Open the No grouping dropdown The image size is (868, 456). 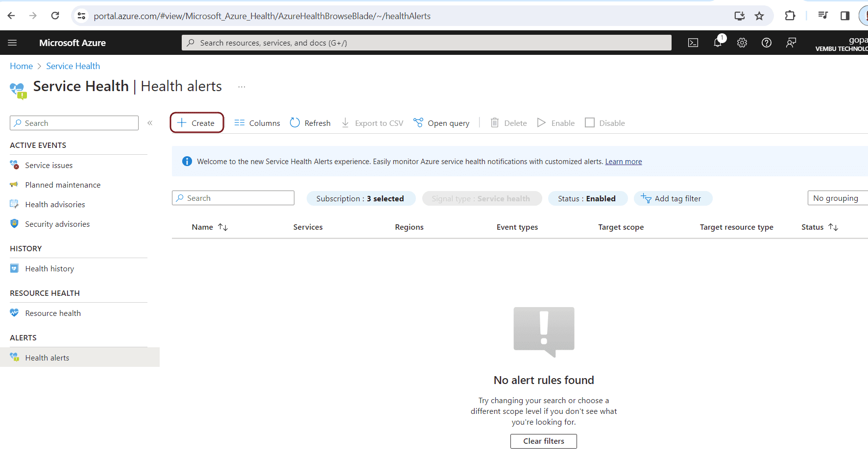838,198
